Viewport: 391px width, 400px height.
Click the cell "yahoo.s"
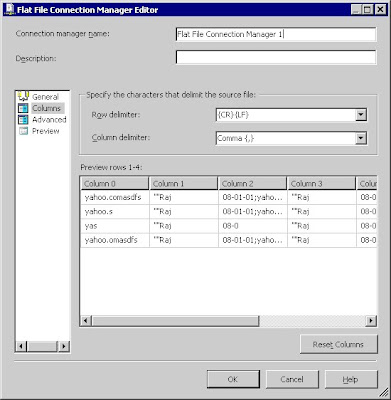coord(115,211)
